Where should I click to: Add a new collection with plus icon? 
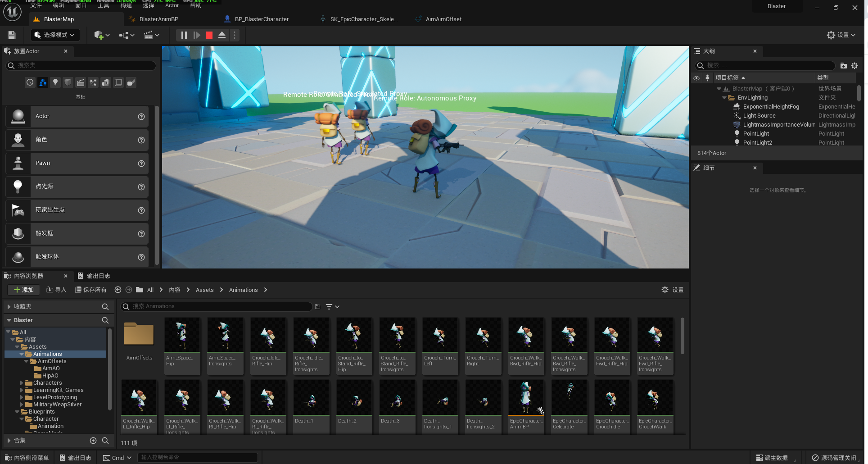tap(93, 441)
